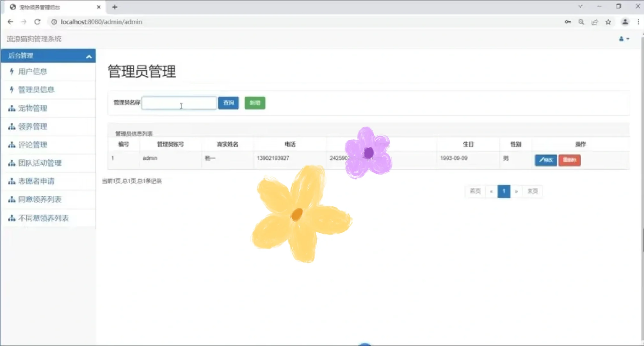Select the 宠物管理 sidebar icon
The height and width of the screenshot is (346, 644).
click(11, 108)
